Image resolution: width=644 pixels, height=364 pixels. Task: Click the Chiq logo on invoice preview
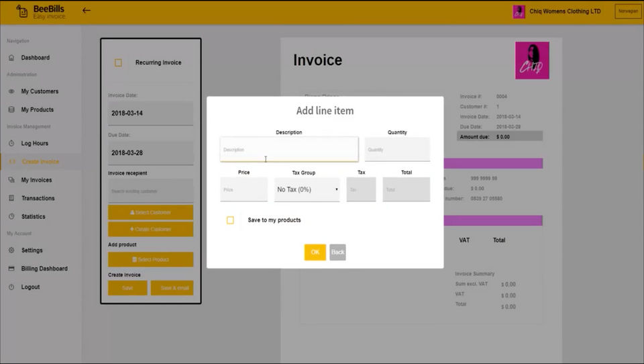(x=532, y=60)
